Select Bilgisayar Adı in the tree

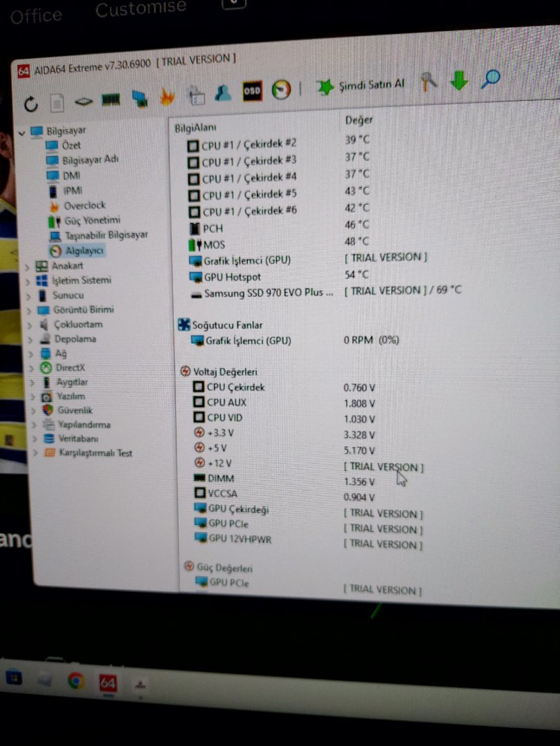90,160
